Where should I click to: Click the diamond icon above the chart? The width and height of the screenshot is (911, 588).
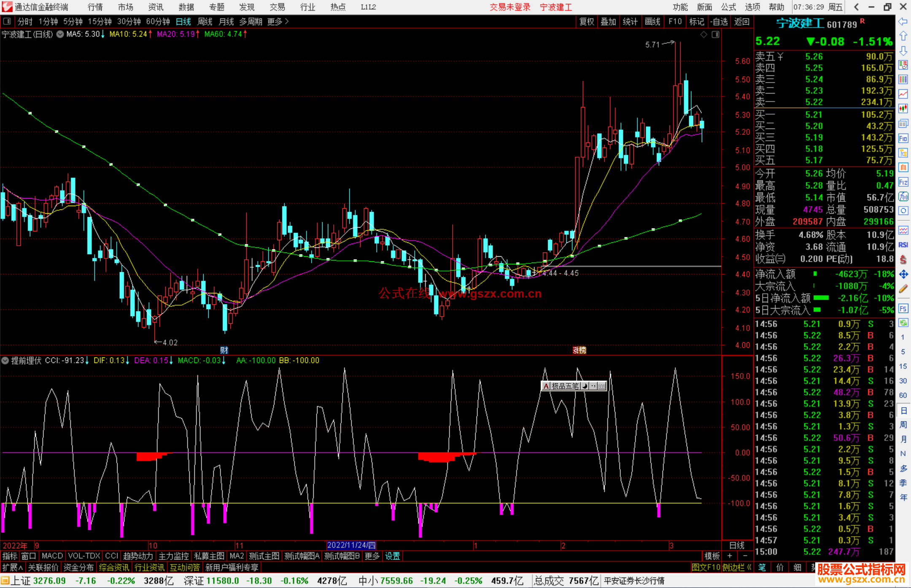[703, 35]
